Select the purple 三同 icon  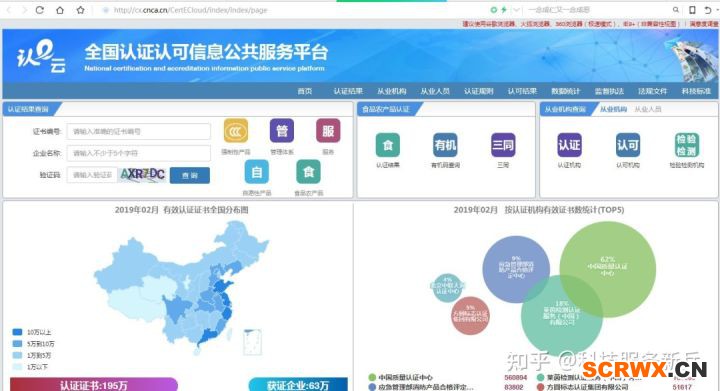503,145
